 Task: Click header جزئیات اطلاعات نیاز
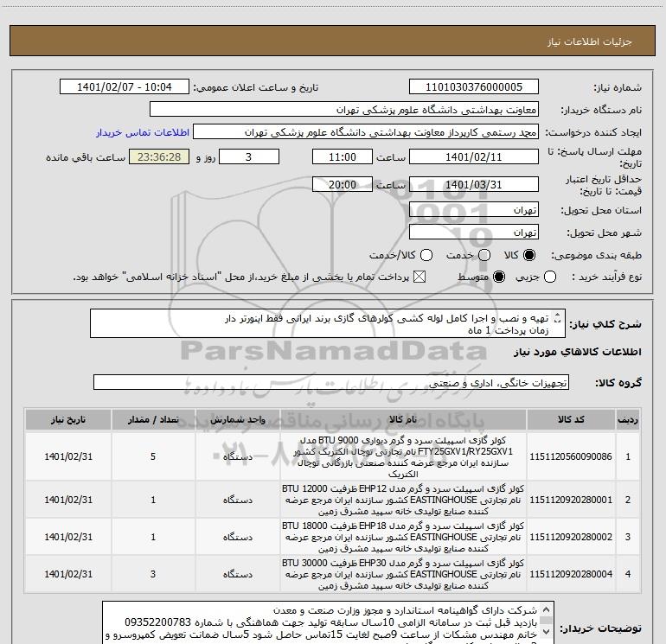pyautogui.click(x=590, y=41)
